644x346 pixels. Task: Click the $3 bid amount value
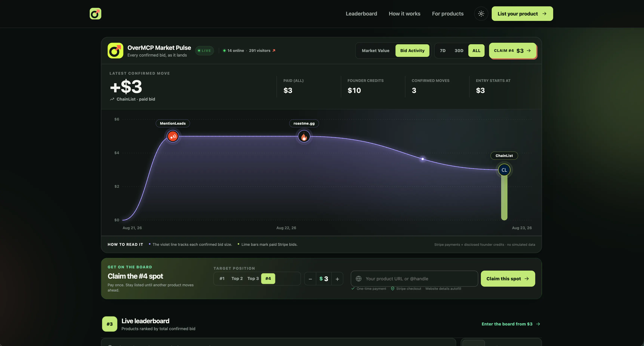(x=324, y=279)
